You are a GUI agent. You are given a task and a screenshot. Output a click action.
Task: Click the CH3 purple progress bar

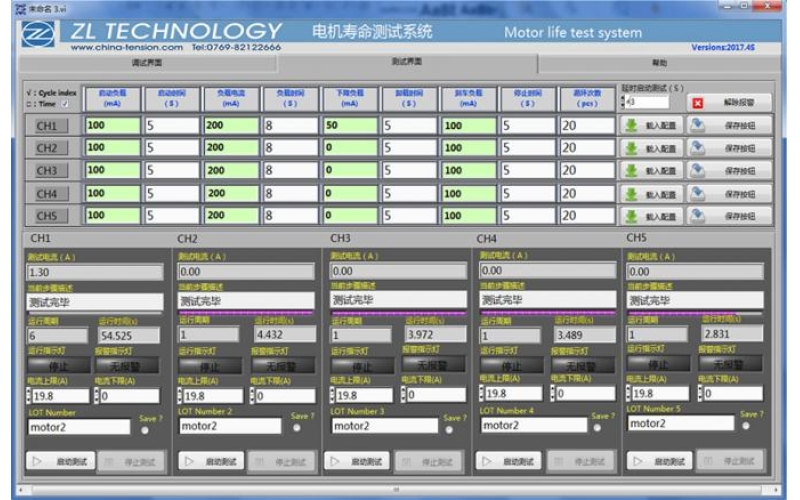398,312
